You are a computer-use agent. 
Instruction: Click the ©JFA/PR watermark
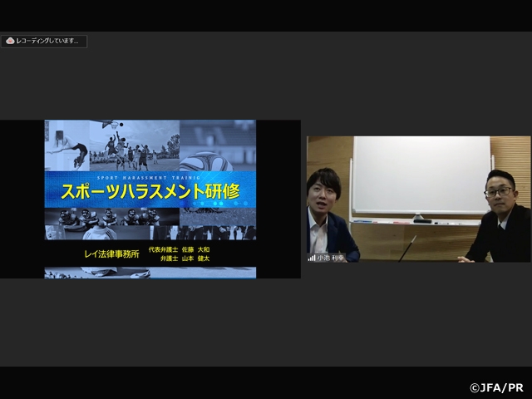tap(499, 387)
